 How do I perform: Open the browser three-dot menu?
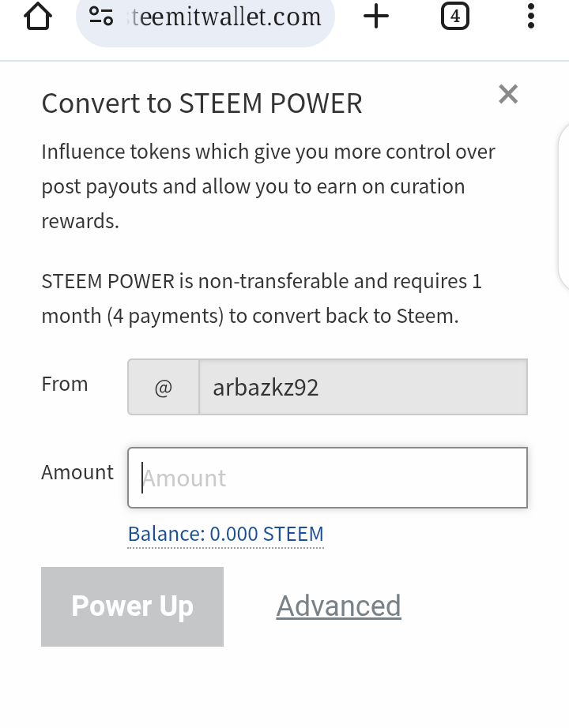(530, 17)
